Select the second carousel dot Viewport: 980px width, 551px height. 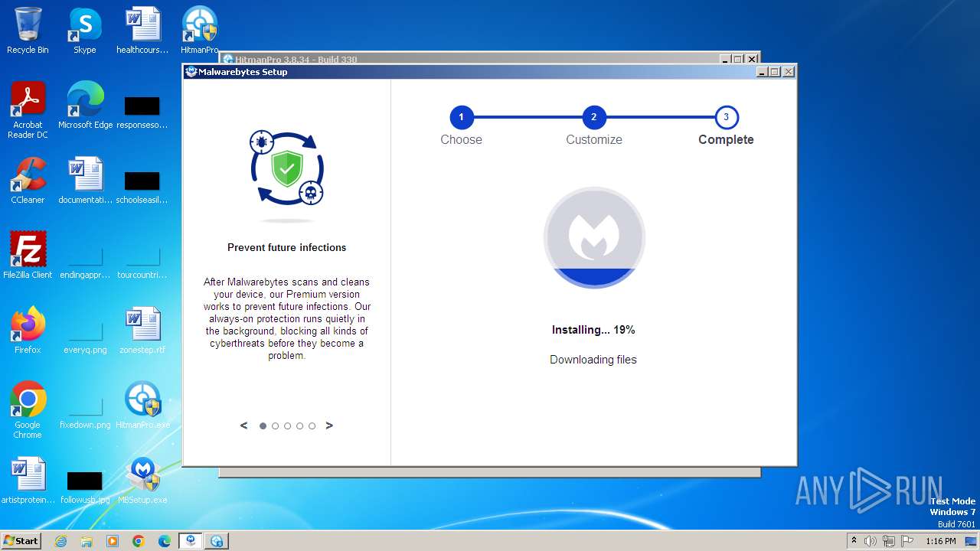point(276,426)
